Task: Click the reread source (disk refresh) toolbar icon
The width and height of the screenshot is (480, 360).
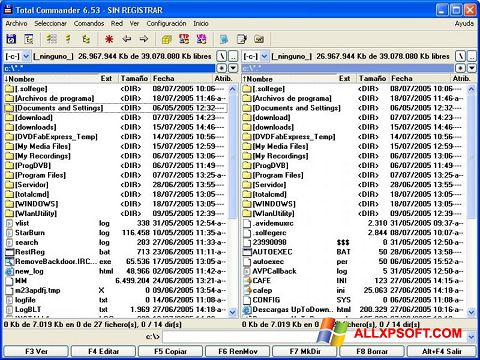Action: click(12, 39)
